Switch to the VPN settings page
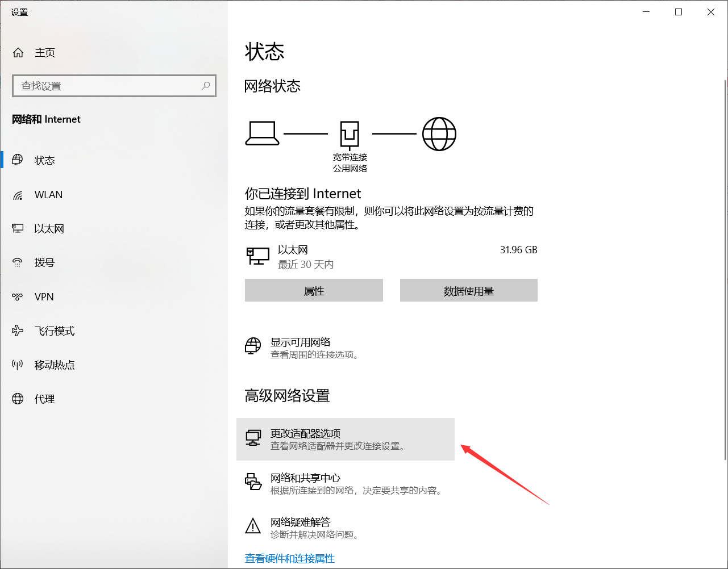This screenshot has height=569, width=728. [x=114, y=296]
